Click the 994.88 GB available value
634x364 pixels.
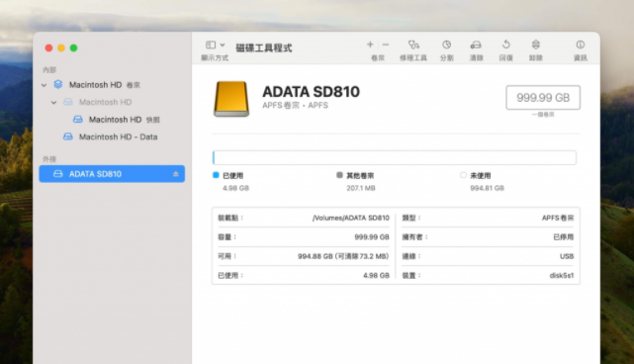[343, 256]
